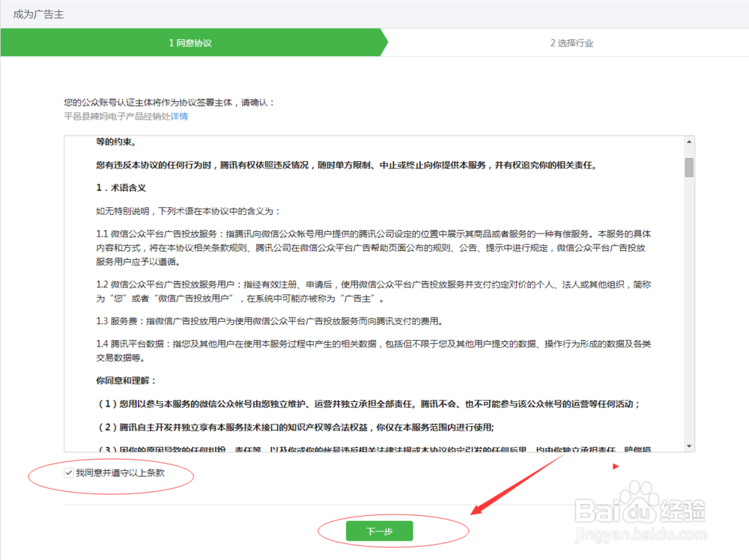The height and width of the screenshot is (560, 749).
Task: Click item '（2）腾讯自主开发并独立享有'
Action: pyautogui.click(x=295, y=427)
